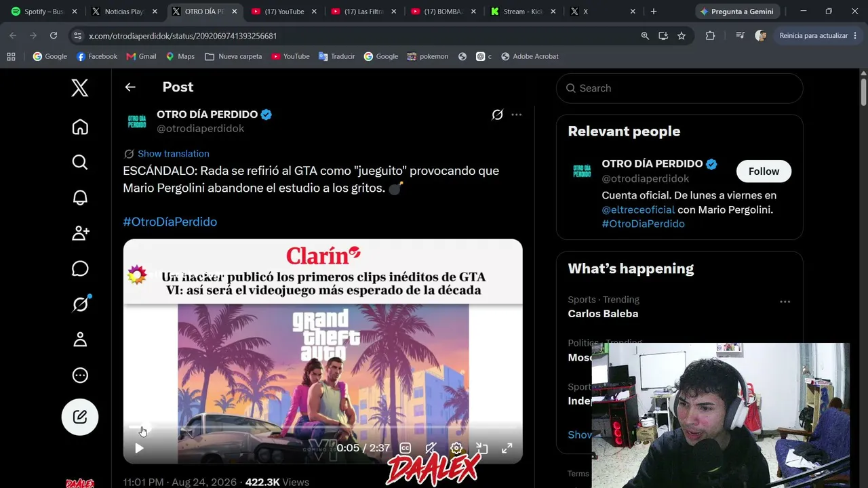868x488 pixels.
Task: Switch to the (17) YouTube tab
Action: pyautogui.click(x=283, y=12)
